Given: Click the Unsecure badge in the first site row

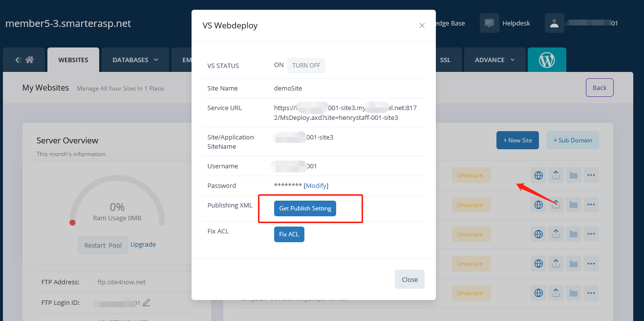Looking at the screenshot, I should 471,175.
